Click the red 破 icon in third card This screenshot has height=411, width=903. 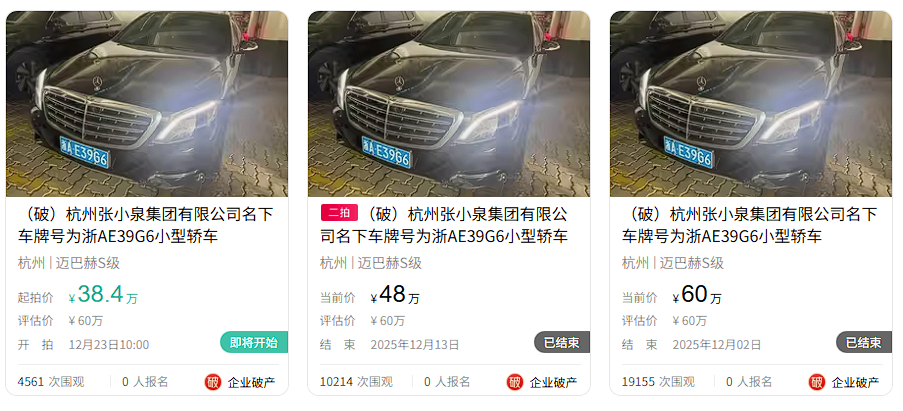(817, 382)
